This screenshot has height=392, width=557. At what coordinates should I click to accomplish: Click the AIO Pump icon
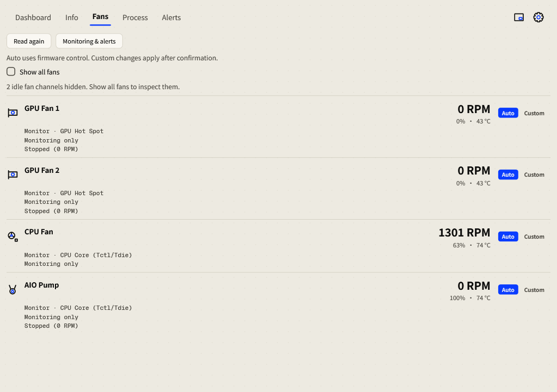pyautogui.click(x=13, y=290)
